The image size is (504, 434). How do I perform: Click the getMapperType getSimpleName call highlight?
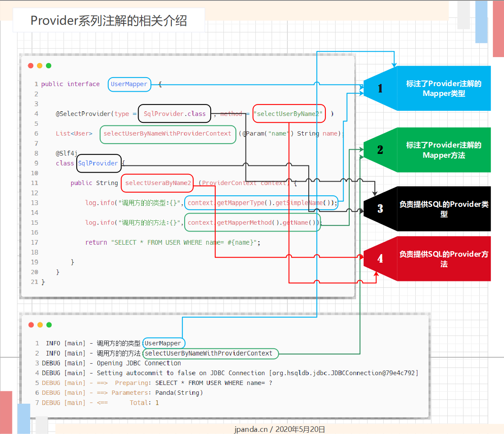click(261, 203)
